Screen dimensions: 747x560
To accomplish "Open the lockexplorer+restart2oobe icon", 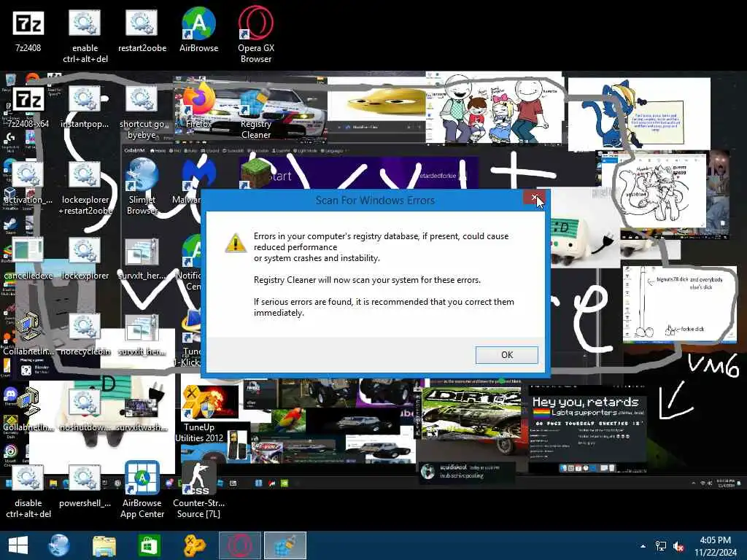I will tap(85, 188).
